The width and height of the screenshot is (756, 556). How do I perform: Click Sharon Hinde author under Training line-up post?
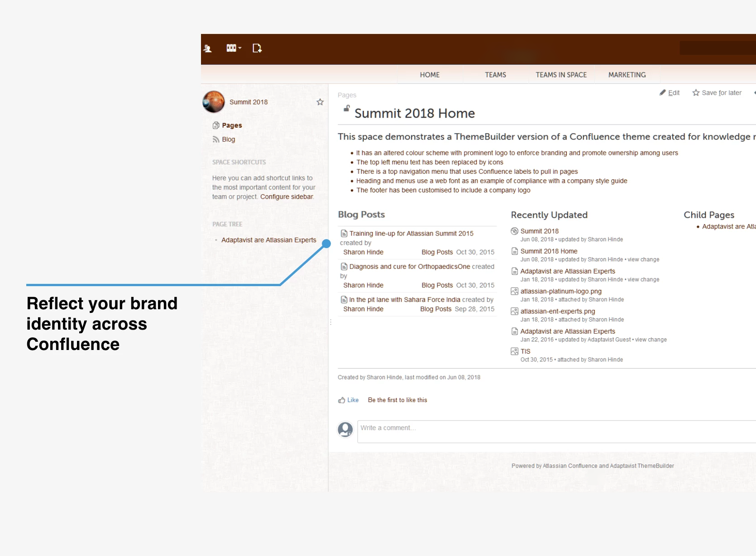pyautogui.click(x=363, y=252)
